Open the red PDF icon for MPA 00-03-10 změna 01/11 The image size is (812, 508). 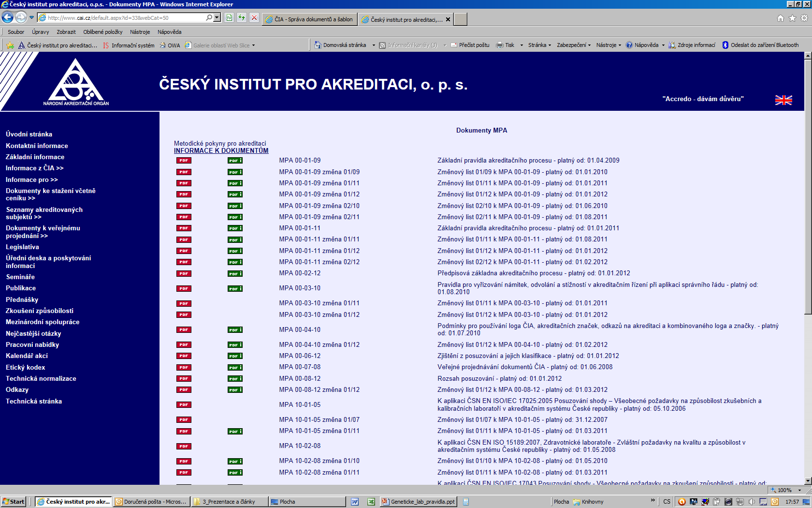(184, 303)
